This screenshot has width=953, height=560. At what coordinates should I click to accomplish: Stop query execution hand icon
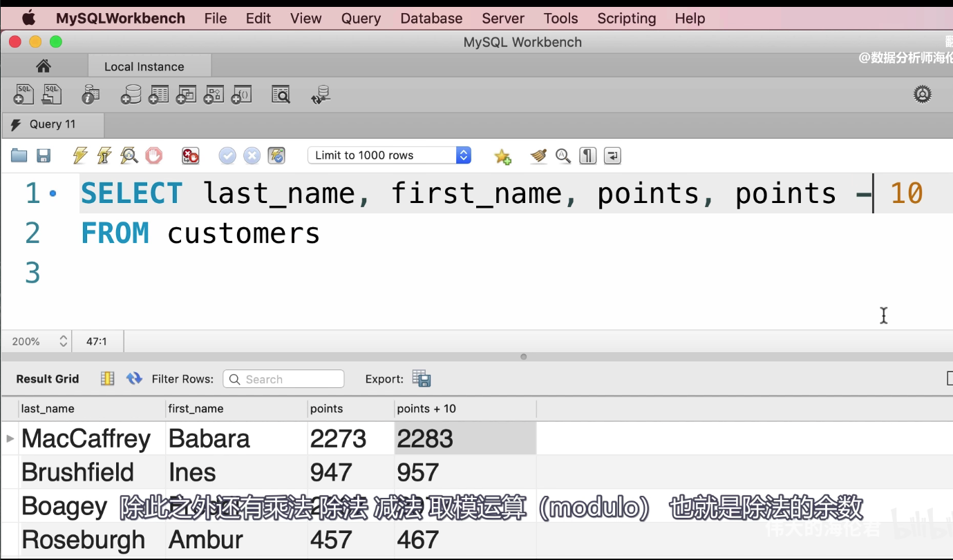(x=153, y=155)
